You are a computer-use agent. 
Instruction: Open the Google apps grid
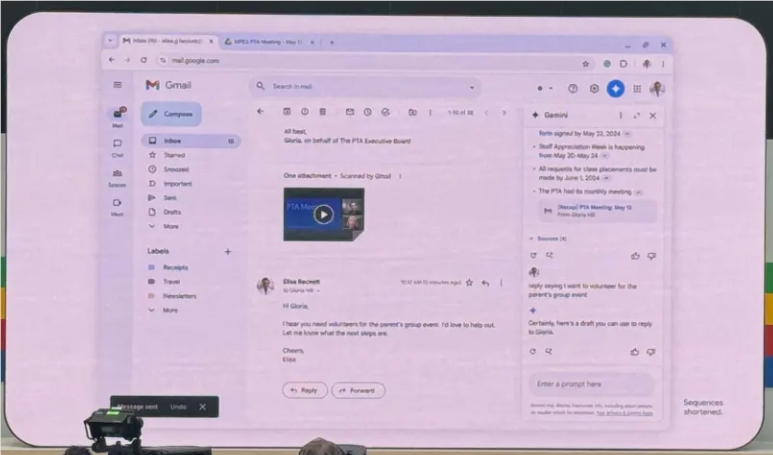click(x=636, y=88)
